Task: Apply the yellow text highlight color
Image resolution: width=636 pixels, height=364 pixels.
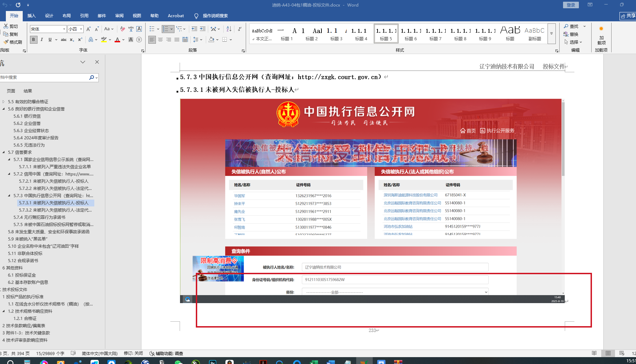Action: (x=104, y=40)
